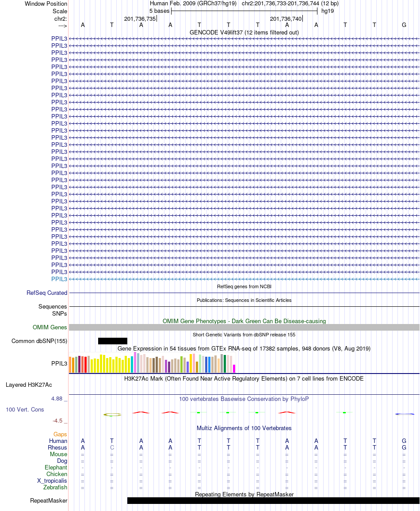Select the light-blue PPIL3 transcript label
This screenshot has height=511, width=420.
[59, 279]
